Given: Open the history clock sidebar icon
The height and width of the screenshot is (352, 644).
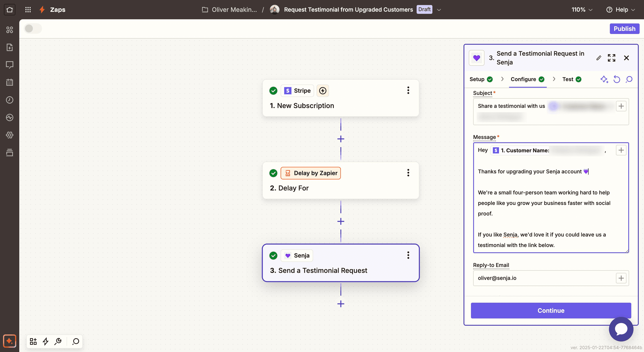Looking at the screenshot, I should [x=9, y=100].
